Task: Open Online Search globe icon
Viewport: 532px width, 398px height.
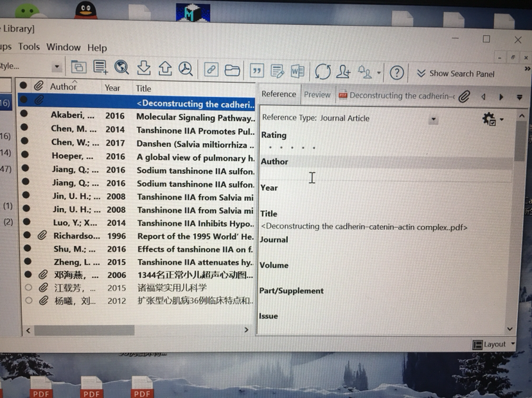Action: [x=121, y=67]
